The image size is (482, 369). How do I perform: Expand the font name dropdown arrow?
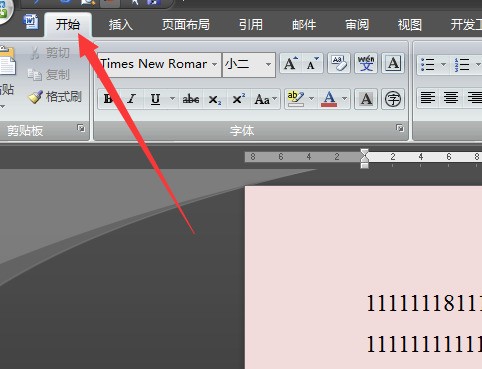pos(215,64)
